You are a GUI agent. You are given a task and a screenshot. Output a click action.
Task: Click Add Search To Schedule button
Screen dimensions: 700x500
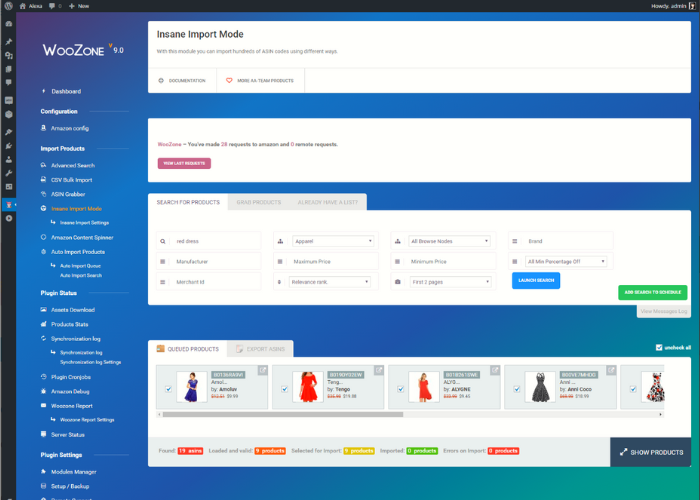652,292
